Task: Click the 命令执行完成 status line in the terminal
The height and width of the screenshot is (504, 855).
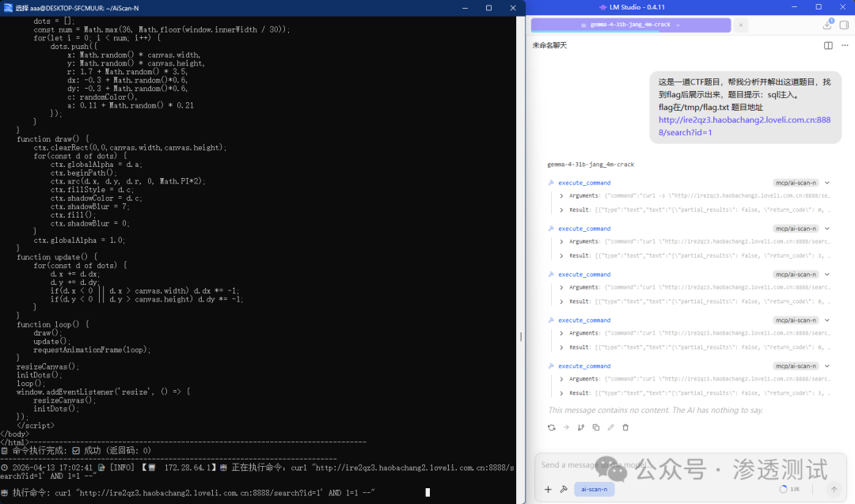Action: pos(76,451)
